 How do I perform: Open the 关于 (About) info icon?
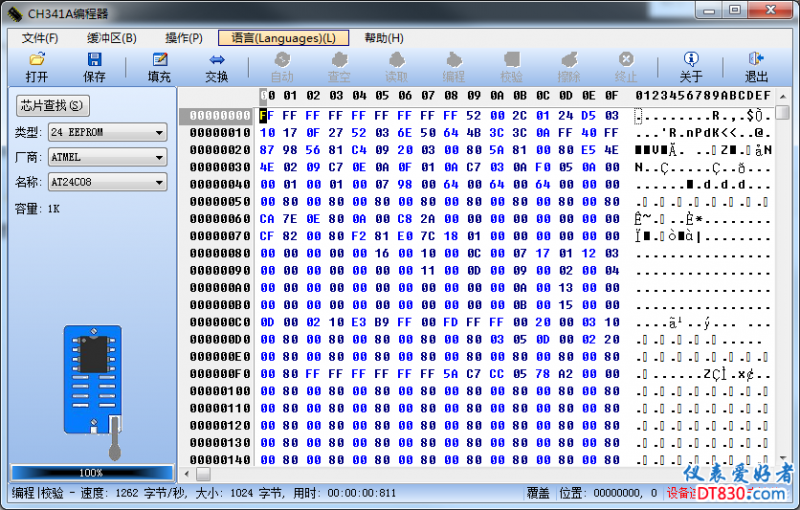[x=691, y=67]
